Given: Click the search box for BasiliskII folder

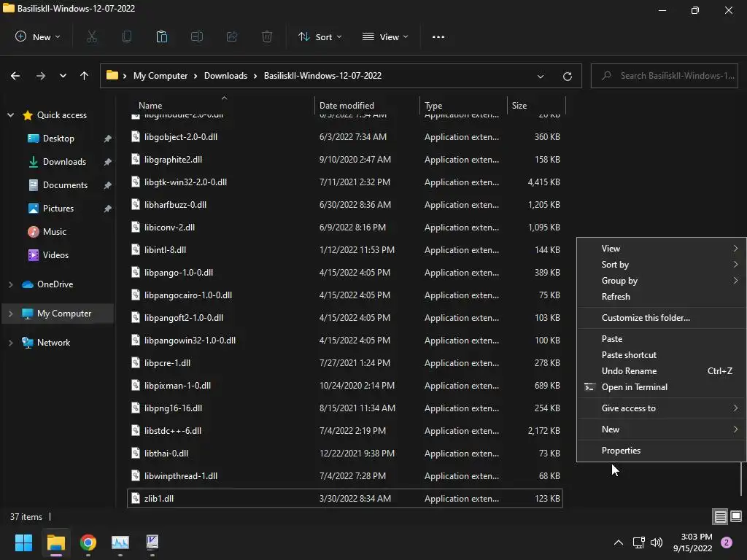Looking at the screenshot, I should tap(664, 76).
